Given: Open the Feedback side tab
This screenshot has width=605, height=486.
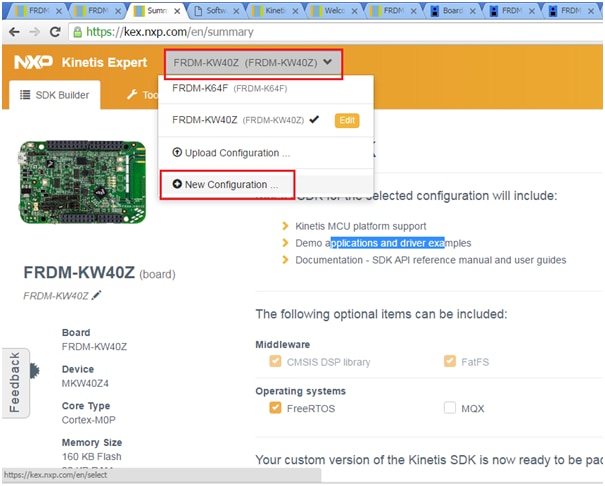Looking at the screenshot, I should (x=15, y=383).
